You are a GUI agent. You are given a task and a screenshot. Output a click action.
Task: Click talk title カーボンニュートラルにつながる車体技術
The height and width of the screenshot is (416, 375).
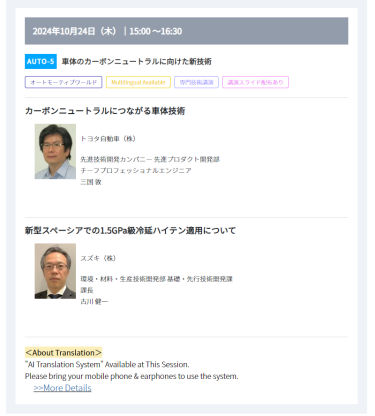coord(105,111)
